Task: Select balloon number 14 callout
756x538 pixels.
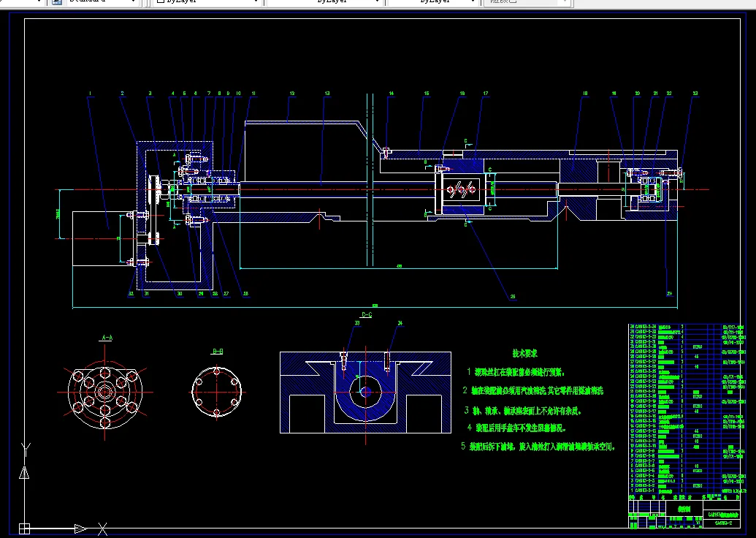Action: pyautogui.click(x=392, y=94)
